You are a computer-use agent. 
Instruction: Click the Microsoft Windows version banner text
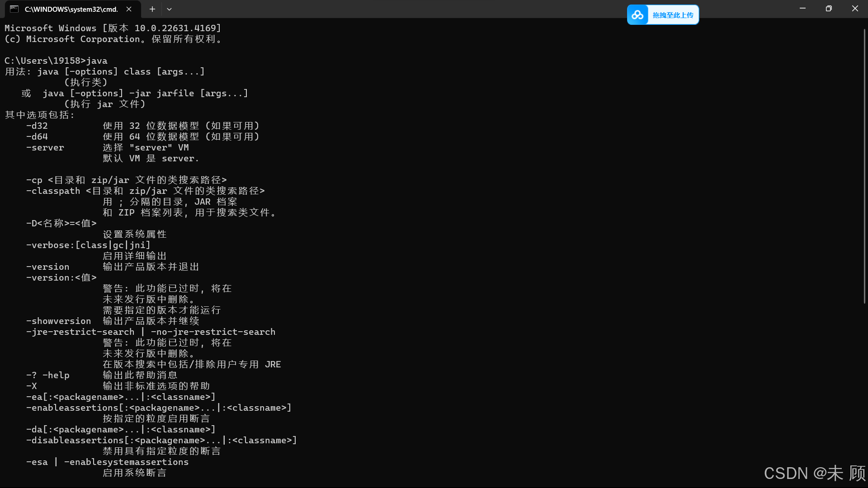(x=112, y=28)
